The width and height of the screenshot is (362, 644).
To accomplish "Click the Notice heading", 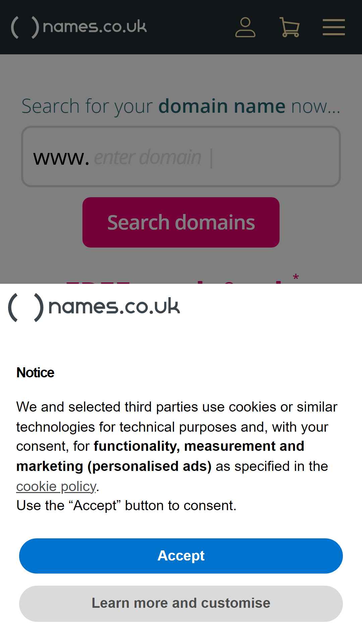I will 35,373.
